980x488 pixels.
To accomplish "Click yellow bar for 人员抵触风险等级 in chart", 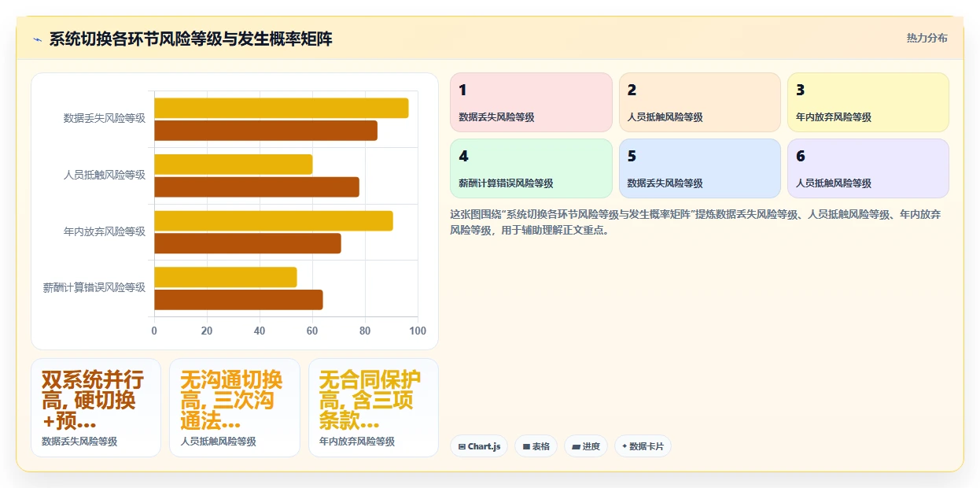I will click(234, 165).
